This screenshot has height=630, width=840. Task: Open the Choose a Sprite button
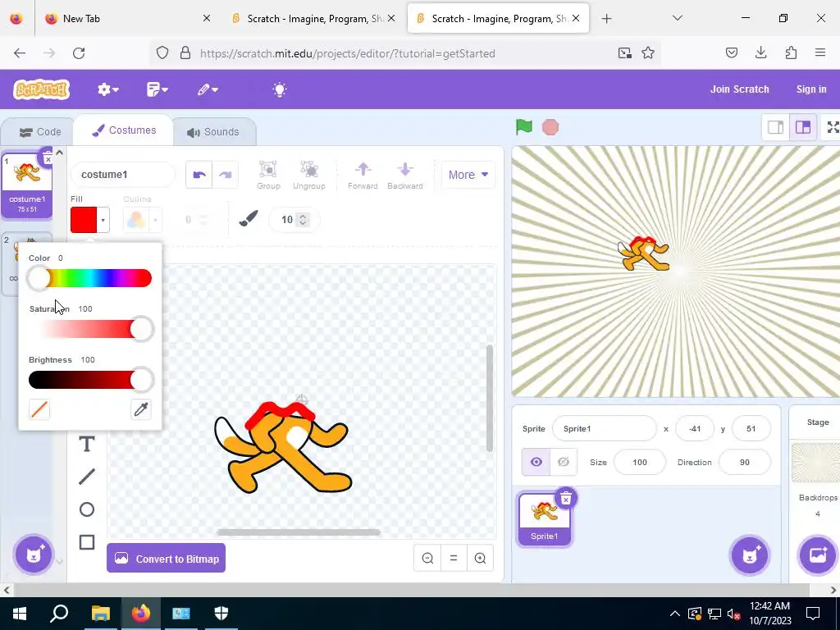[750, 555]
